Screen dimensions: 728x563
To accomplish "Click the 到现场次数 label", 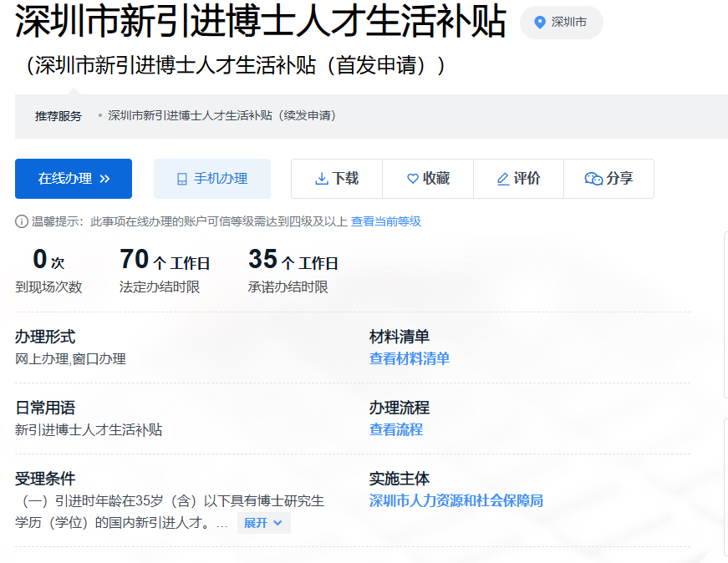I will pyautogui.click(x=48, y=287).
